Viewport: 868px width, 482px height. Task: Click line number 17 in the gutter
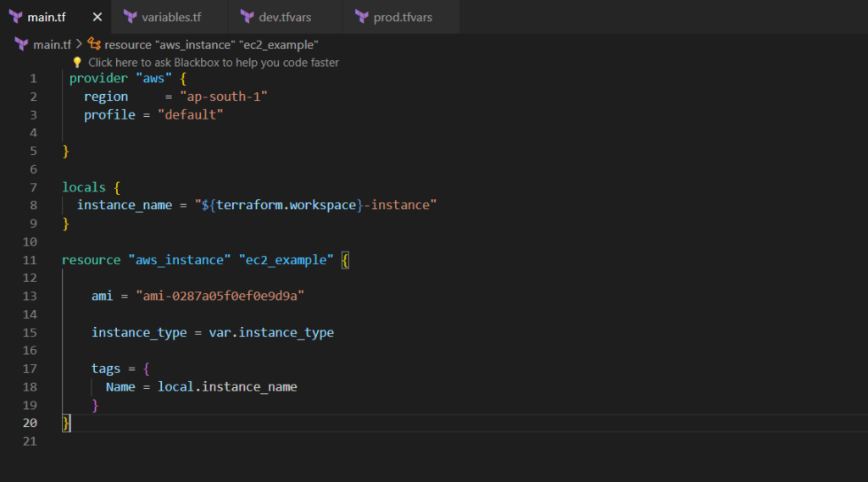point(31,368)
